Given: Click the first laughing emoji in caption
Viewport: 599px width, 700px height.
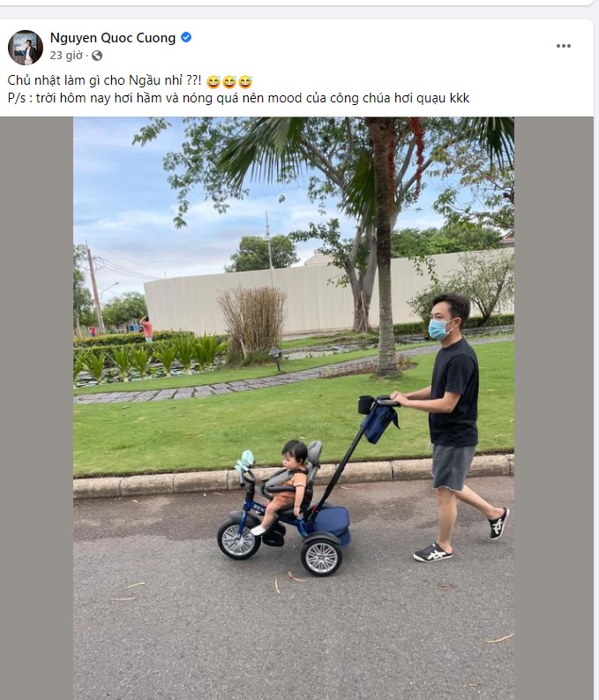Looking at the screenshot, I should [x=213, y=82].
